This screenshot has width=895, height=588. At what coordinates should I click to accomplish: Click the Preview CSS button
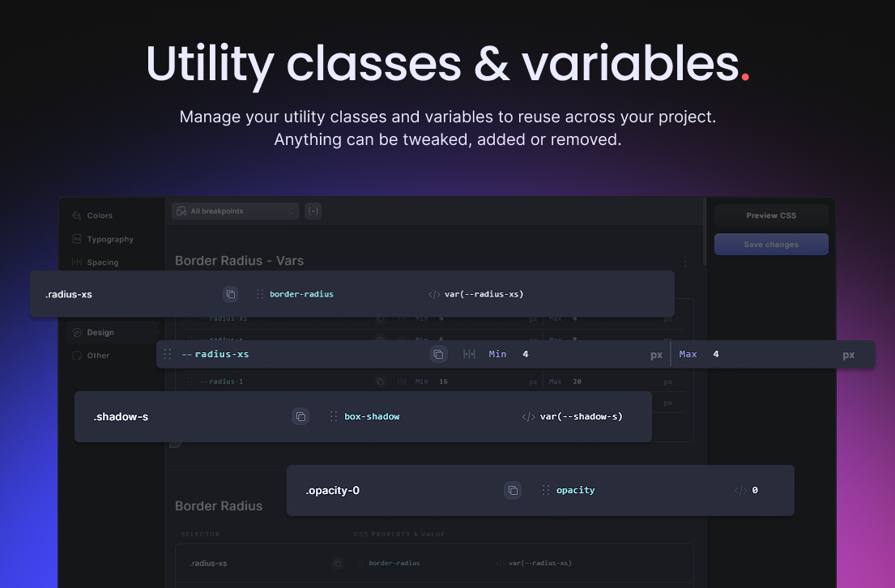(771, 215)
